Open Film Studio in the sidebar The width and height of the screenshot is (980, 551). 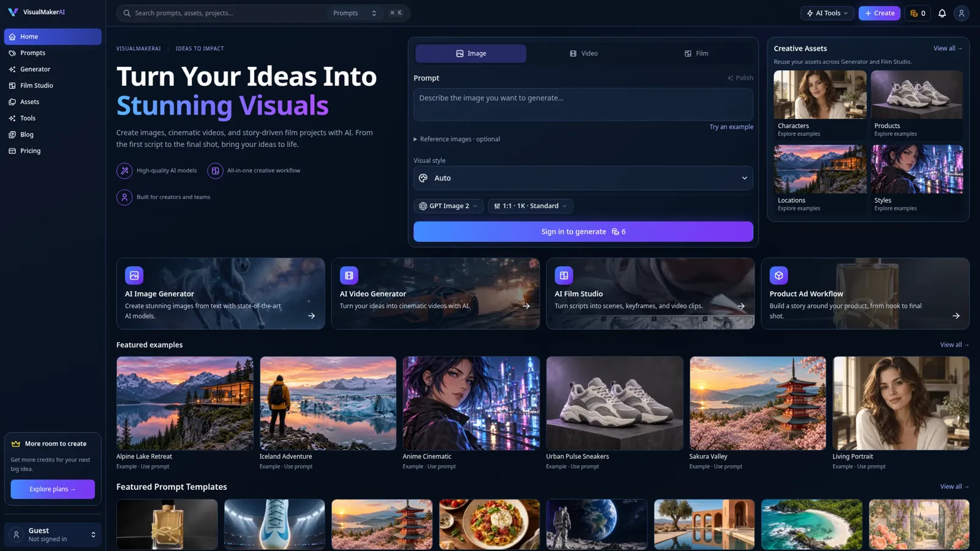[x=53, y=86]
